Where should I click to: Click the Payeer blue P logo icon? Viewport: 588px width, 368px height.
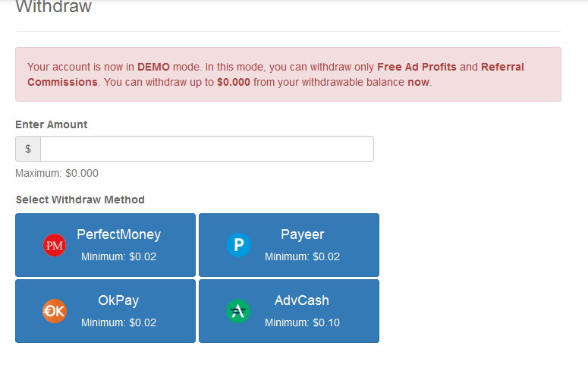click(x=238, y=245)
